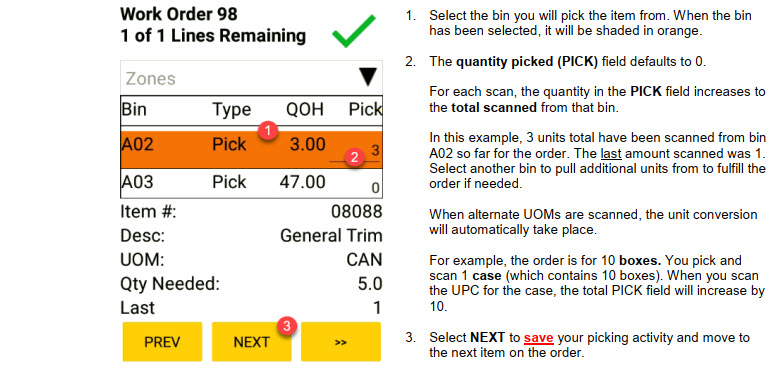
Task: Click the Bin column header
Action: [134, 109]
